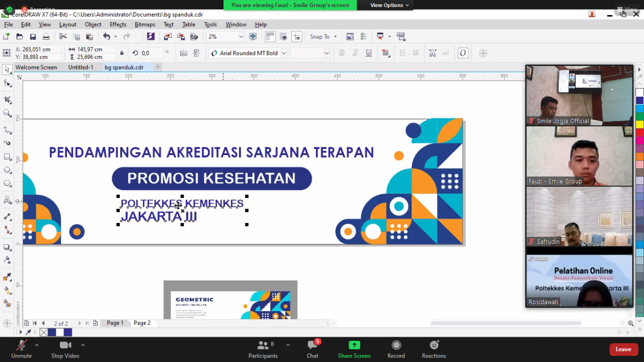The height and width of the screenshot is (362, 644).
Task: Choose the Ellipse tool
Action: click(8, 171)
